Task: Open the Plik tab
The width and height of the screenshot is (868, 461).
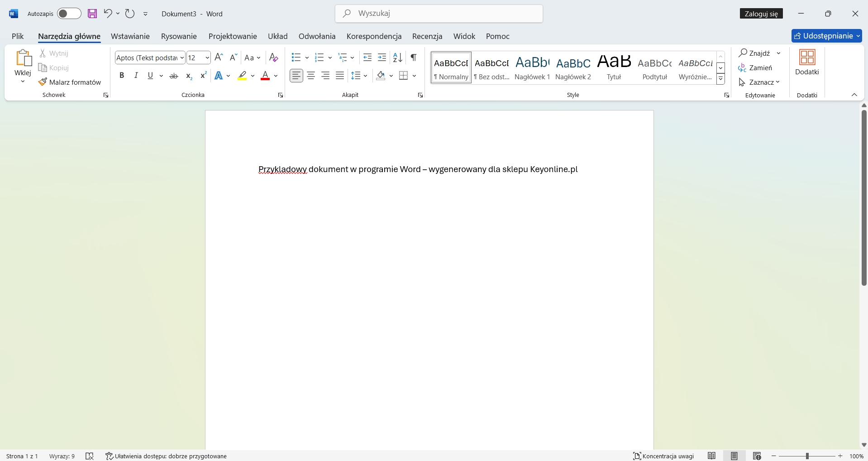Action: click(x=18, y=36)
